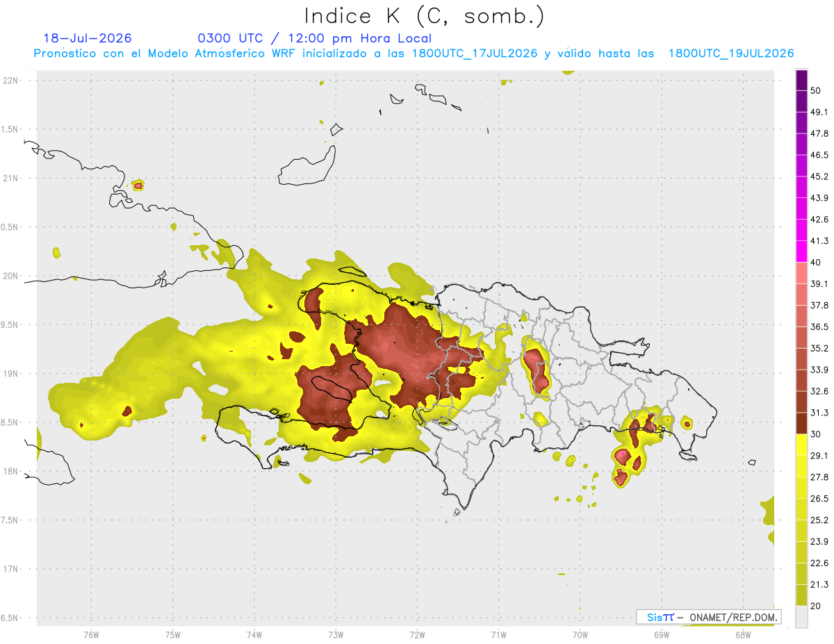Pick the "22.6" value on the color scale
Screen dimensions: 834x644
(819, 563)
